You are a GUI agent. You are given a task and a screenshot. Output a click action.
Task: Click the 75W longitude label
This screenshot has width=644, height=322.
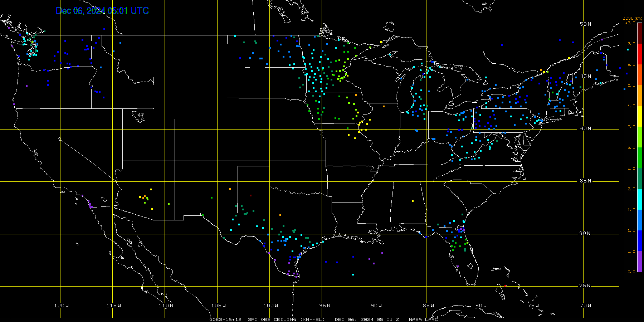pyautogui.click(x=533, y=306)
